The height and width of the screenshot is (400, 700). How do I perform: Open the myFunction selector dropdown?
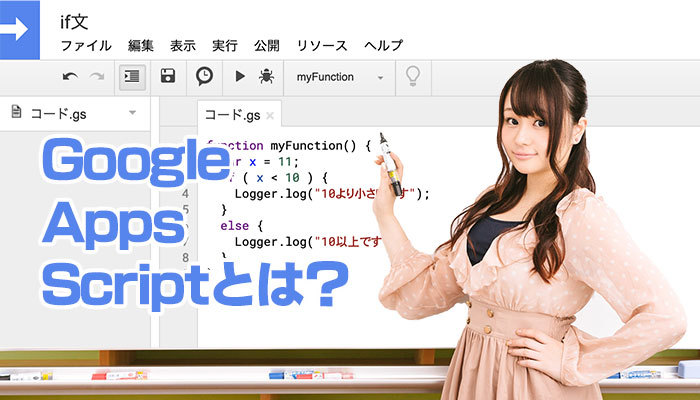pos(339,77)
